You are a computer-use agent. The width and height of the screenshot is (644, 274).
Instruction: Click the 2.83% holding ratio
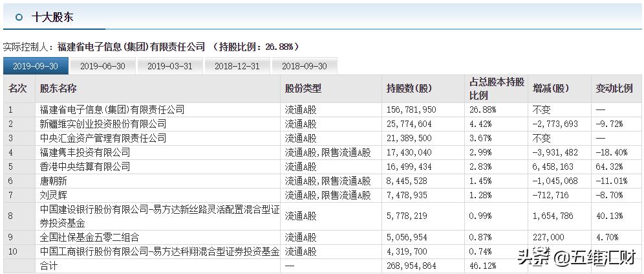480,166
